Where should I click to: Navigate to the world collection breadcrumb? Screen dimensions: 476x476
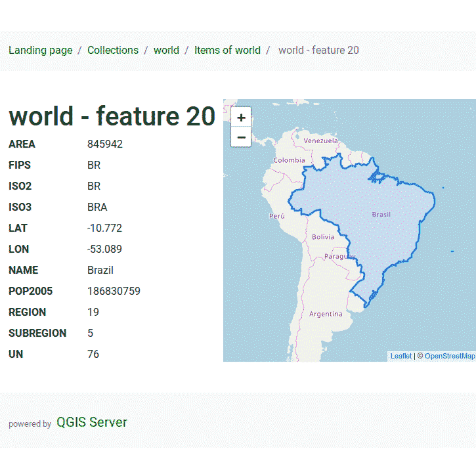[166, 50]
